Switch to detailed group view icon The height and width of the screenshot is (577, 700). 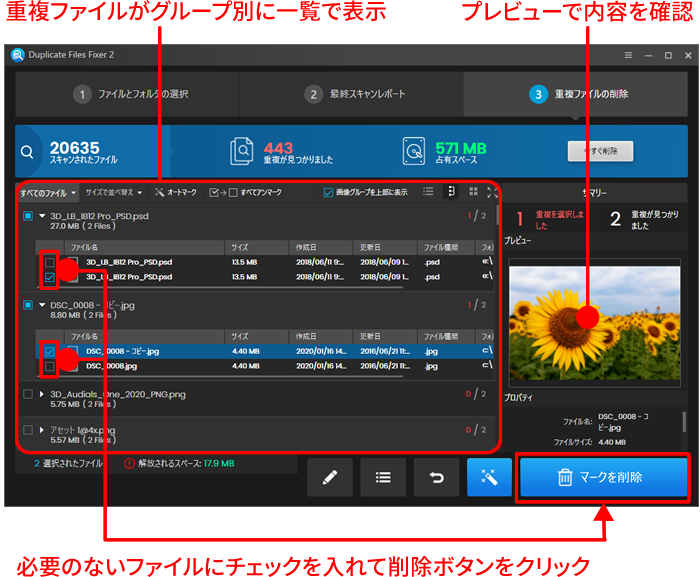pos(451,192)
